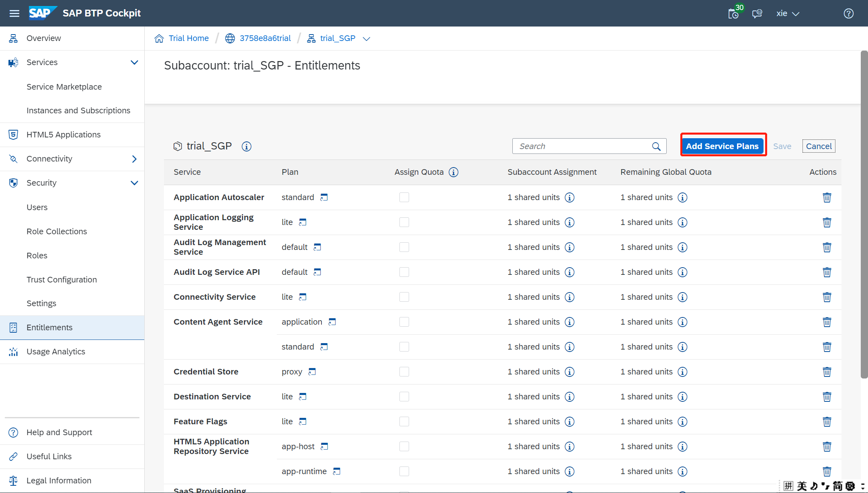Delete Content Agent Service application plan

[x=827, y=322]
